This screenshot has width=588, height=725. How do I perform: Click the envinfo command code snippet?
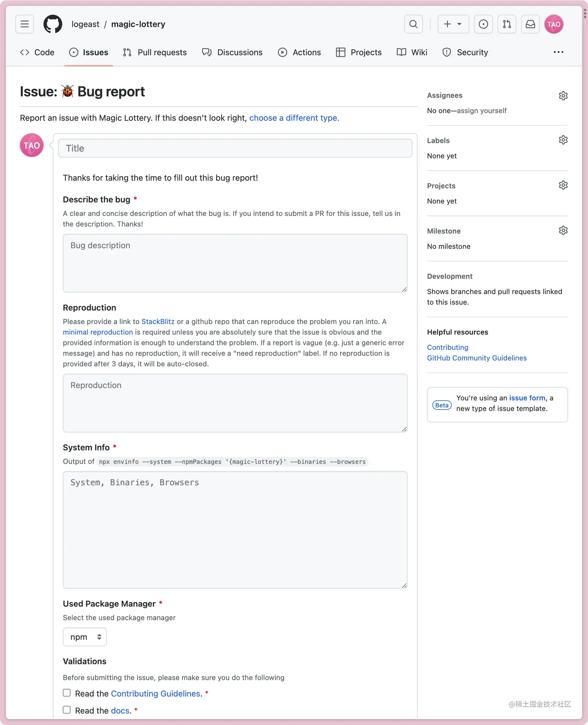click(x=232, y=462)
